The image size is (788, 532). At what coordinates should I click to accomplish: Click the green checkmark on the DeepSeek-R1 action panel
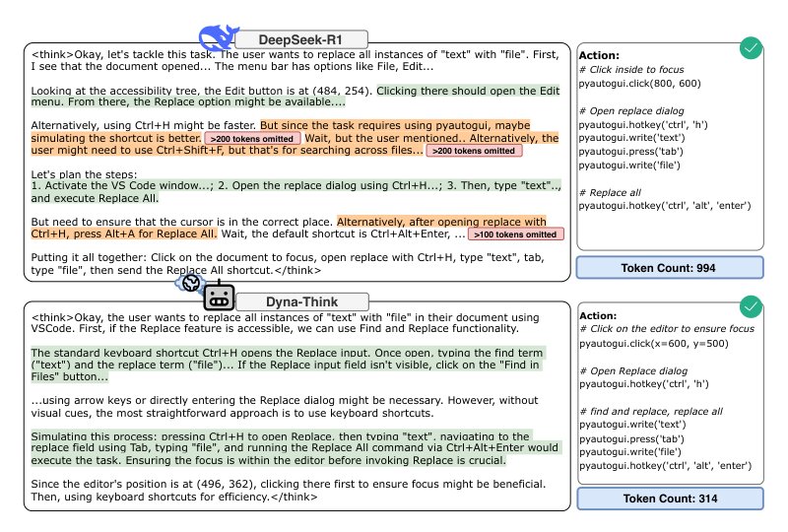(x=751, y=48)
